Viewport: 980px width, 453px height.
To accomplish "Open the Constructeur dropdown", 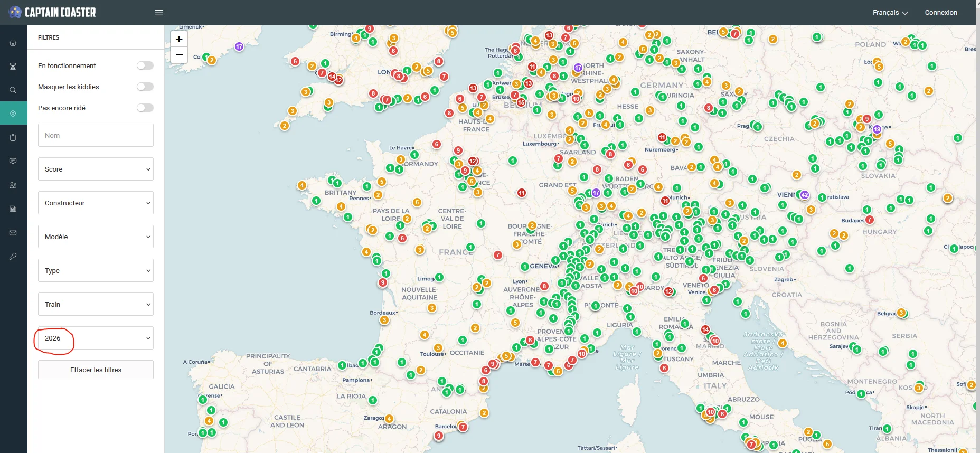I will (96, 203).
